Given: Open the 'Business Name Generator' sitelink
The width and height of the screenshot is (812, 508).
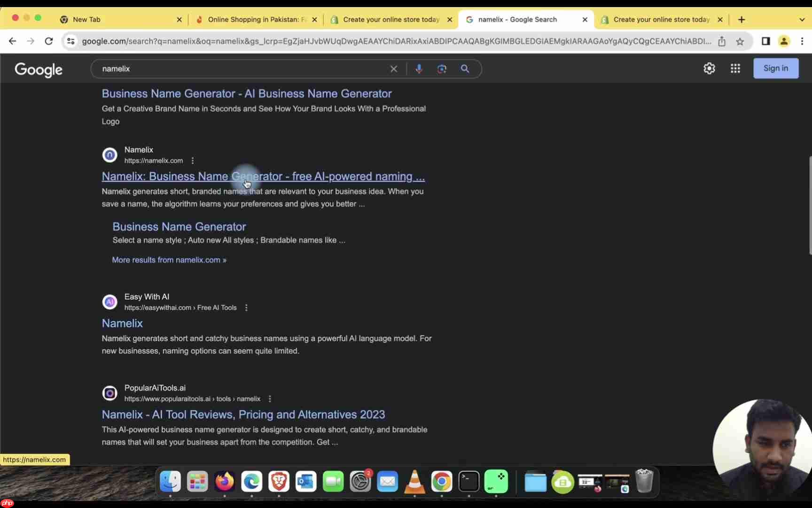Looking at the screenshot, I should 179,227.
